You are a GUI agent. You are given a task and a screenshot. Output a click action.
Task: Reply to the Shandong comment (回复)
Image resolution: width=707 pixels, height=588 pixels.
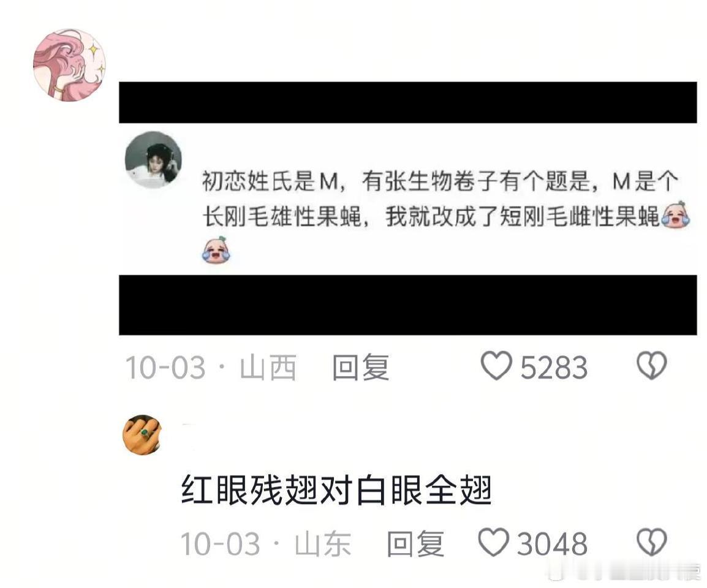point(415,543)
